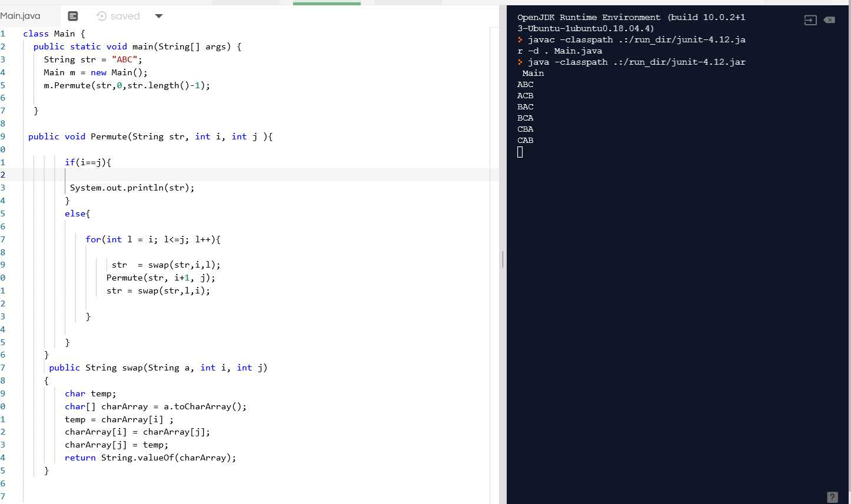Click the 'BAC' console output line
This screenshot has width=851, height=504.
coord(525,106)
